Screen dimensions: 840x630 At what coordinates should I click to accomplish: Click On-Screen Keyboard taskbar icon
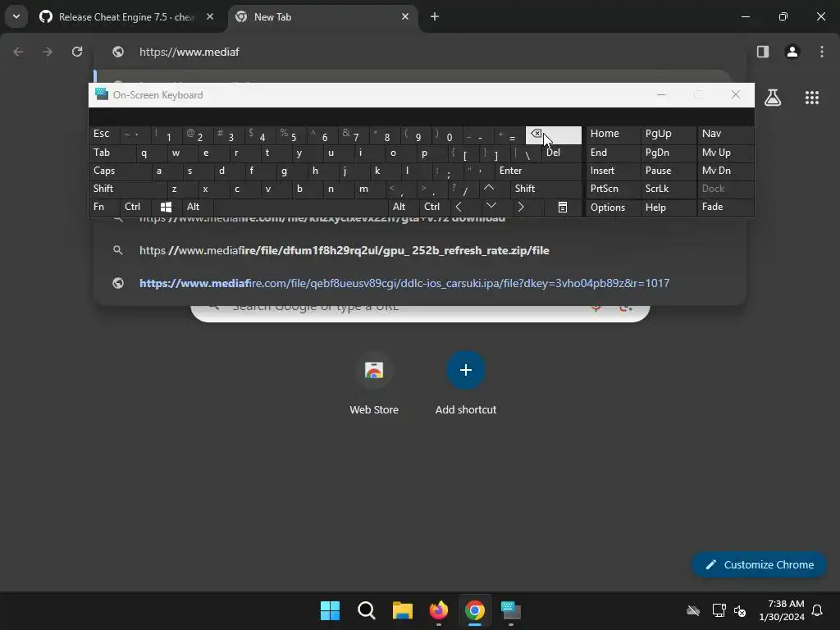(x=511, y=610)
